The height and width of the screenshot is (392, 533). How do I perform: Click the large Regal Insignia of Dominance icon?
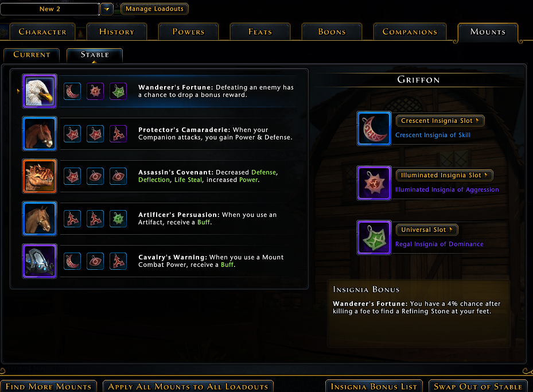coord(374,237)
